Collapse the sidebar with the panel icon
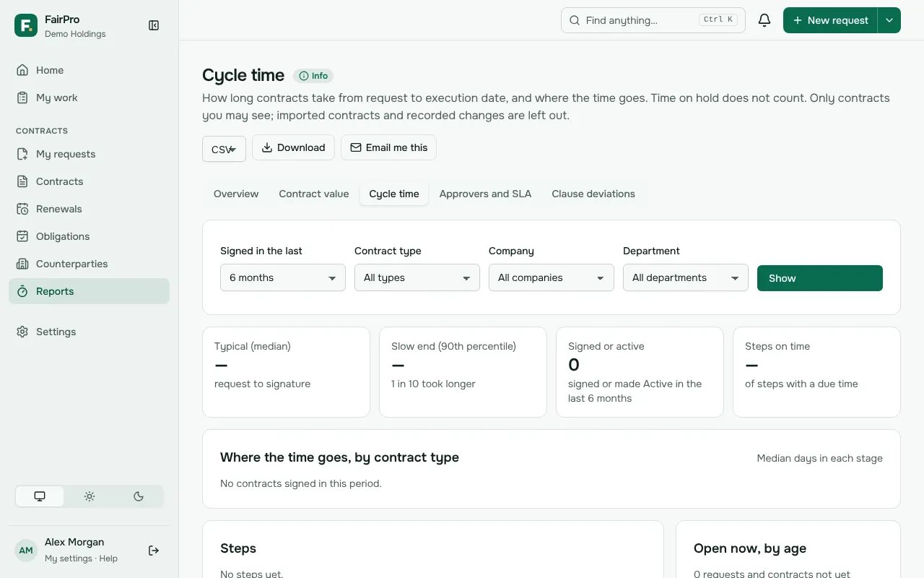The height and width of the screenshot is (578, 924). pos(154,25)
